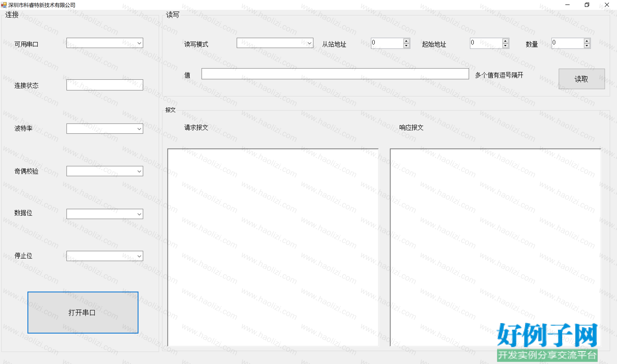The image size is (617, 364).
Task: Open the 可用串口 dropdown
Action: 105,43
